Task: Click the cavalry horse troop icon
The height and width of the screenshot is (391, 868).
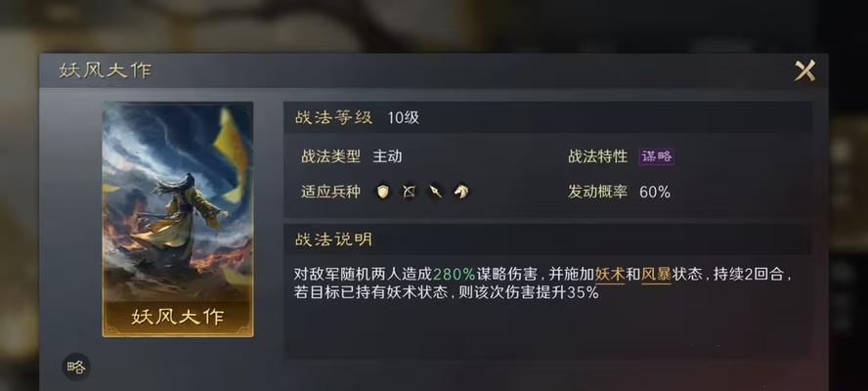Action: coord(461,192)
